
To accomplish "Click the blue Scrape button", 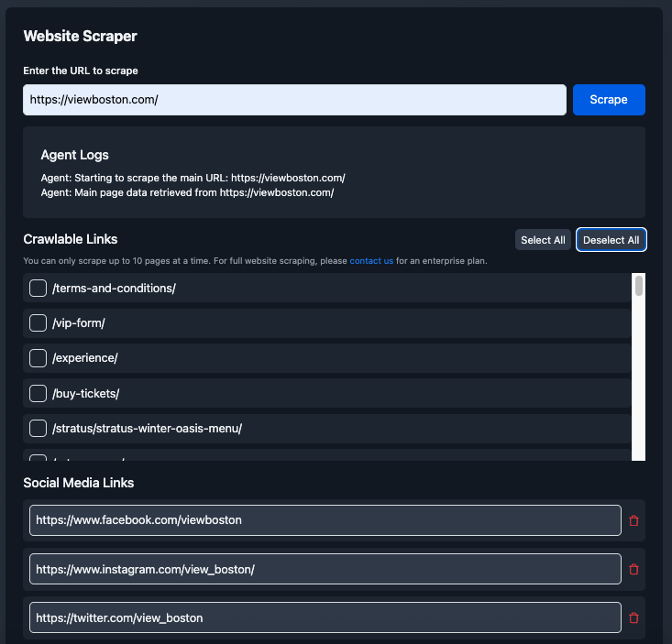I will coord(609,100).
